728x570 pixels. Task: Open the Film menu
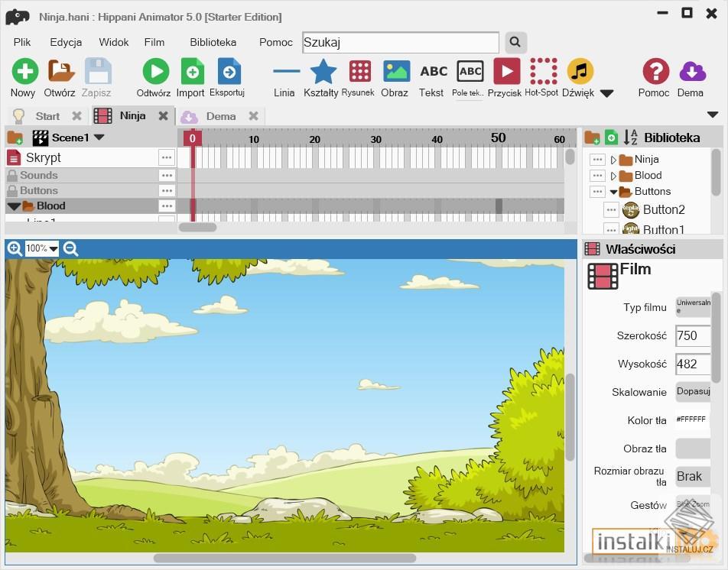[x=154, y=42]
